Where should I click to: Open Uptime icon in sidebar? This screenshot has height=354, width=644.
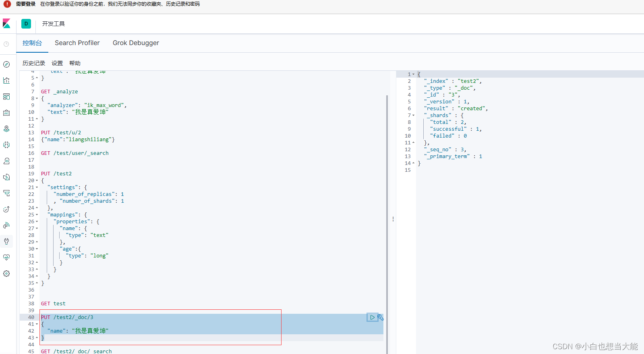6,209
